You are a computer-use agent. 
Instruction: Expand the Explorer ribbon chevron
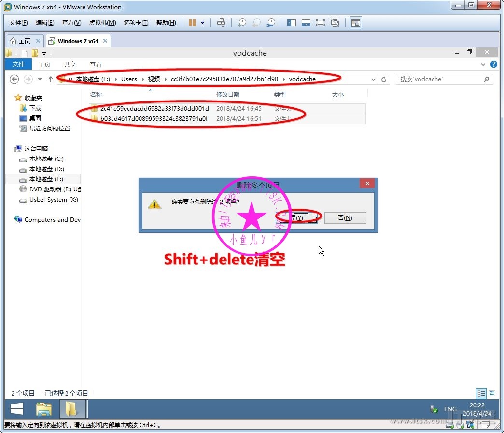(x=484, y=64)
